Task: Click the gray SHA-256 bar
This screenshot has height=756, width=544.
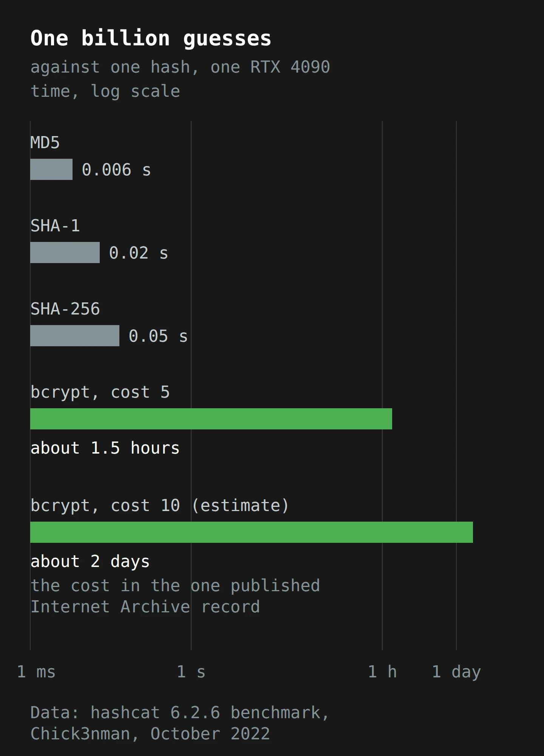Action: pos(75,336)
